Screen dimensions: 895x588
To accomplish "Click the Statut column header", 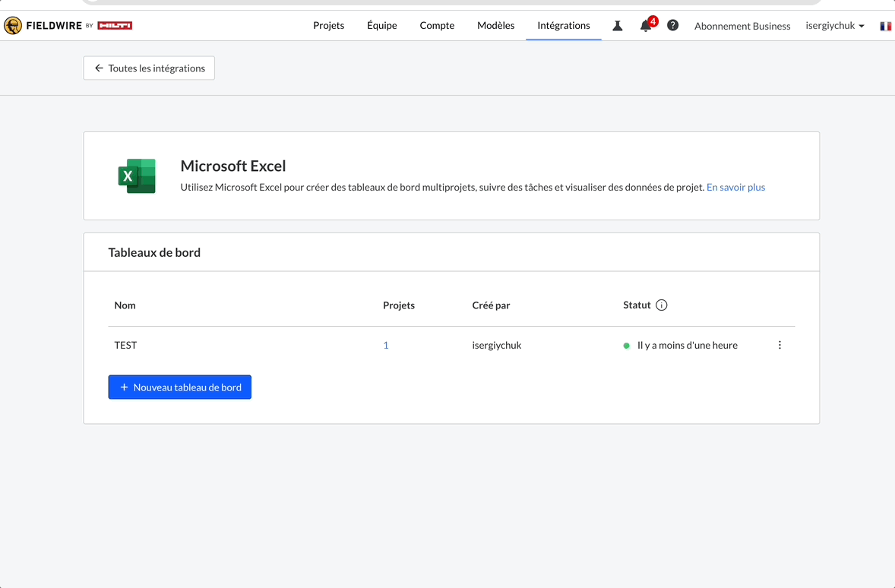I will pos(637,305).
